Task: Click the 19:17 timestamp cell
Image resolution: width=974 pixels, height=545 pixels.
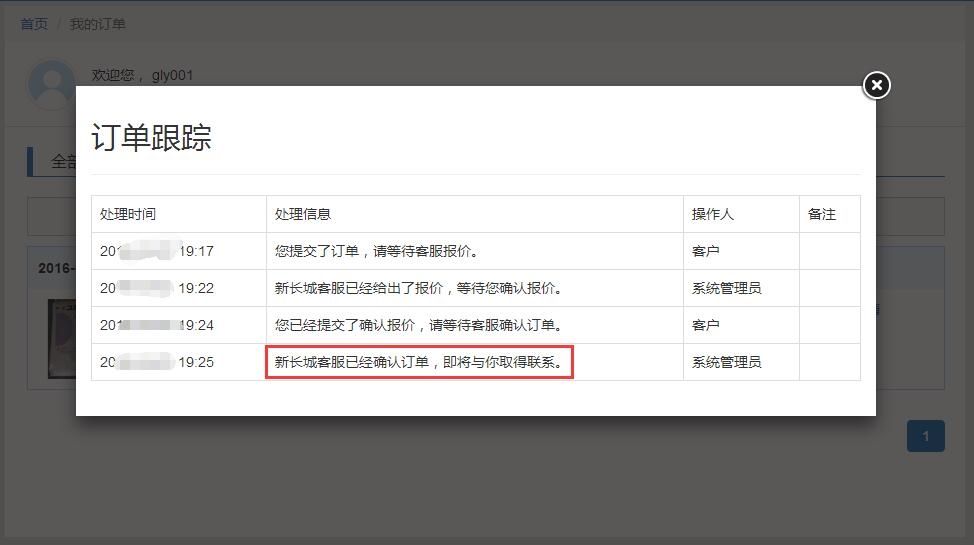Action: pyautogui.click(x=157, y=252)
